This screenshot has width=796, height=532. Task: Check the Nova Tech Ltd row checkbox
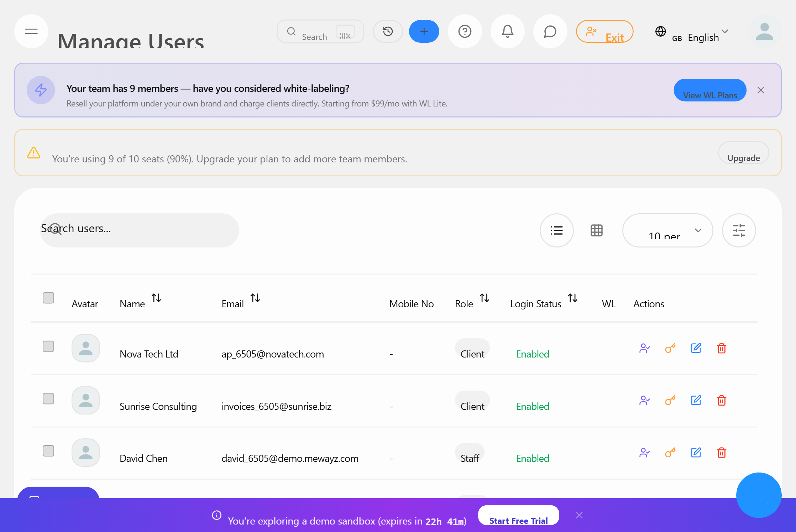(x=48, y=346)
